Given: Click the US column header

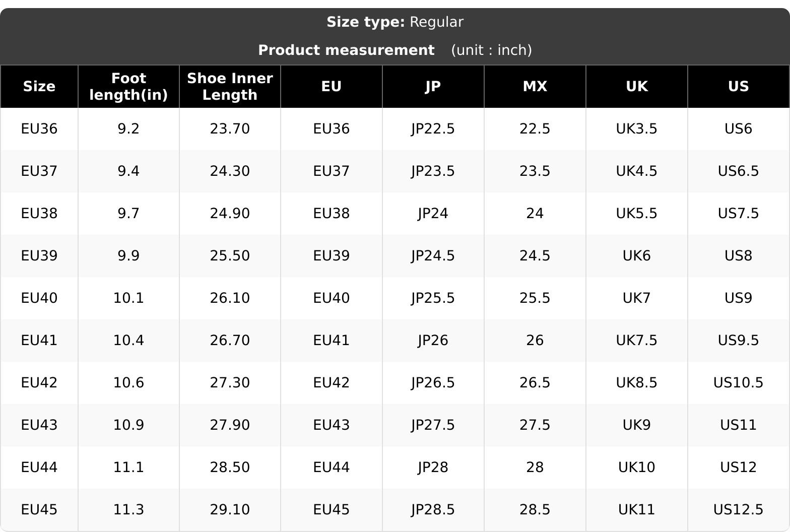Looking at the screenshot, I should click(x=739, y=87).
